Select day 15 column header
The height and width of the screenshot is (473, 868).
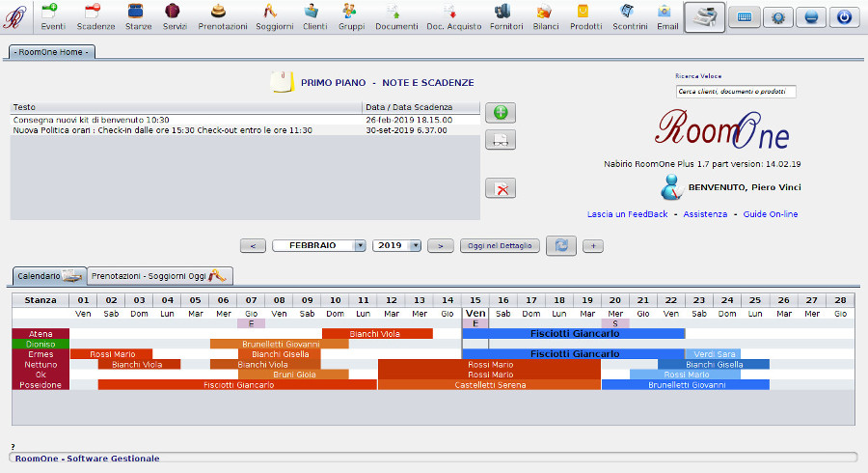[x=475, y=300]
